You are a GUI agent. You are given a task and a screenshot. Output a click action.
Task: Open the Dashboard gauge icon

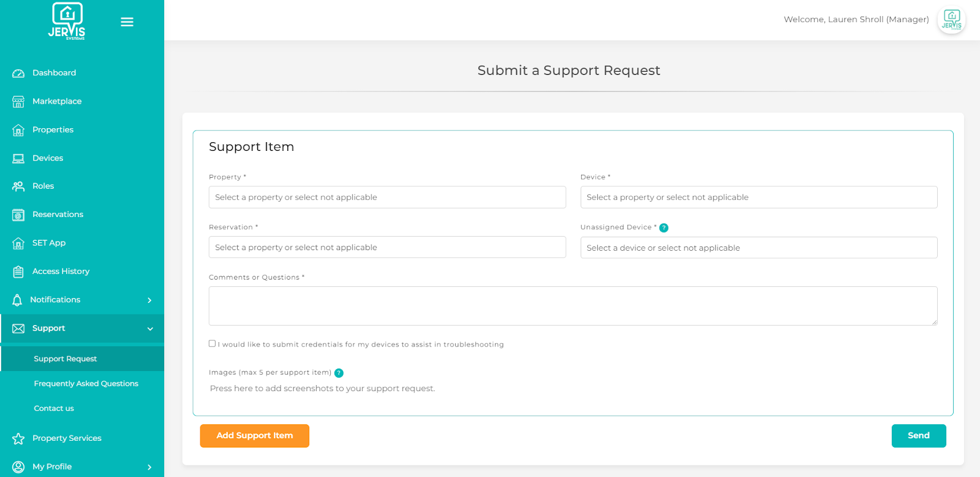(x=18, y=73)
